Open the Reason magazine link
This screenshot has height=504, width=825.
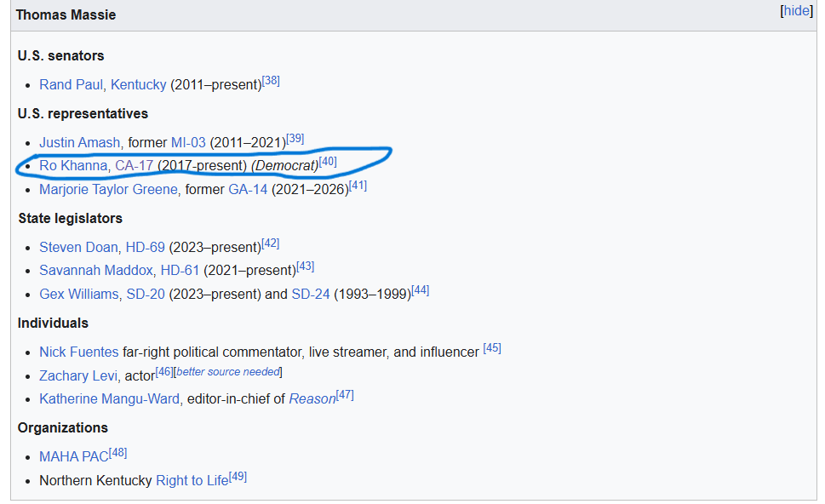coord(312,398)
